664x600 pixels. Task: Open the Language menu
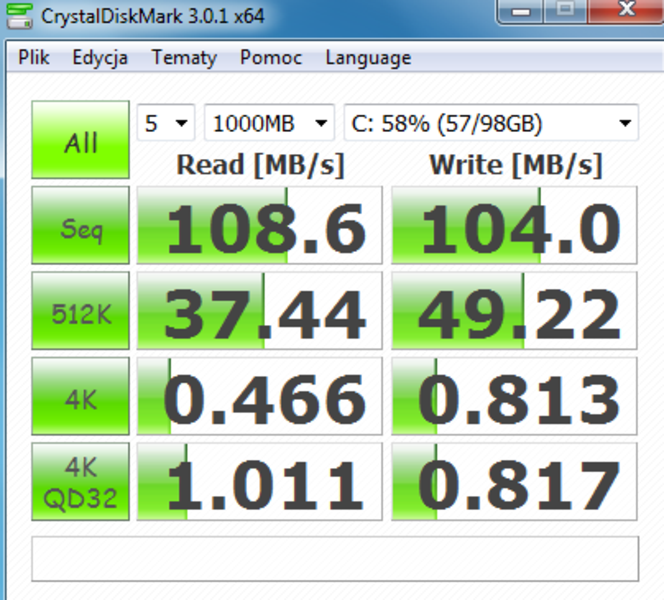point(368,58)
